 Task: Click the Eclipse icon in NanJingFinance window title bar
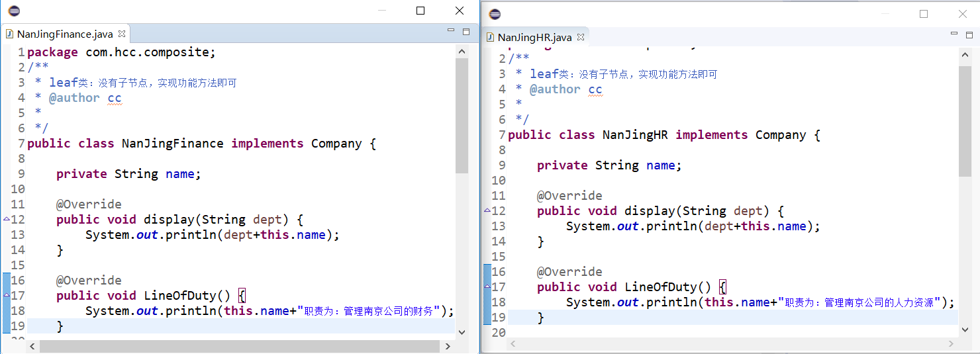14,11
